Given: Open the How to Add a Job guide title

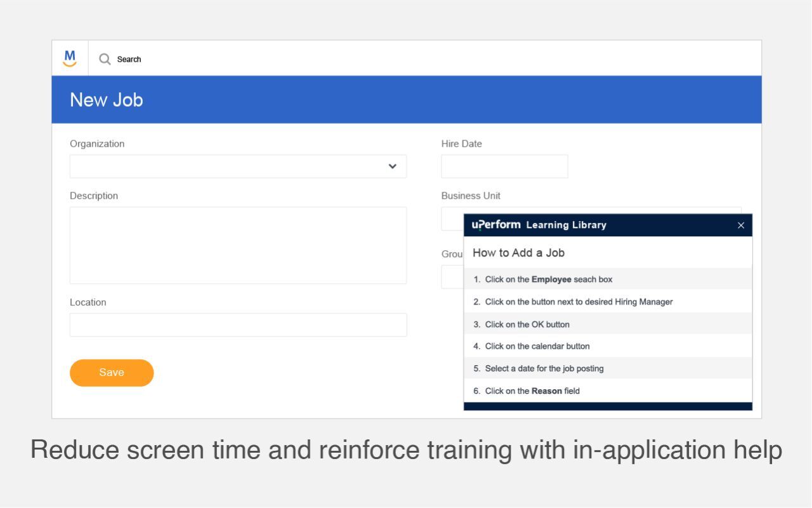Looking at the screenshot, I should (518, 253).
